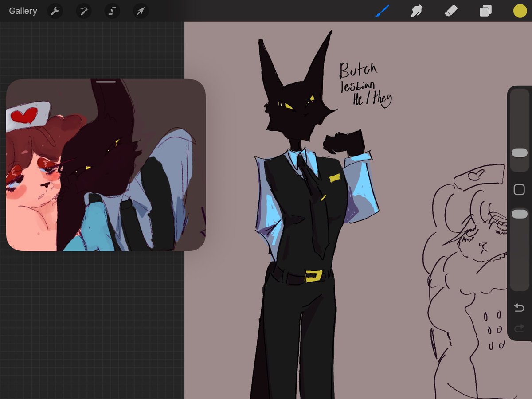
Task: Adjust the brush opacity slider handle
Action: (520, 214)
